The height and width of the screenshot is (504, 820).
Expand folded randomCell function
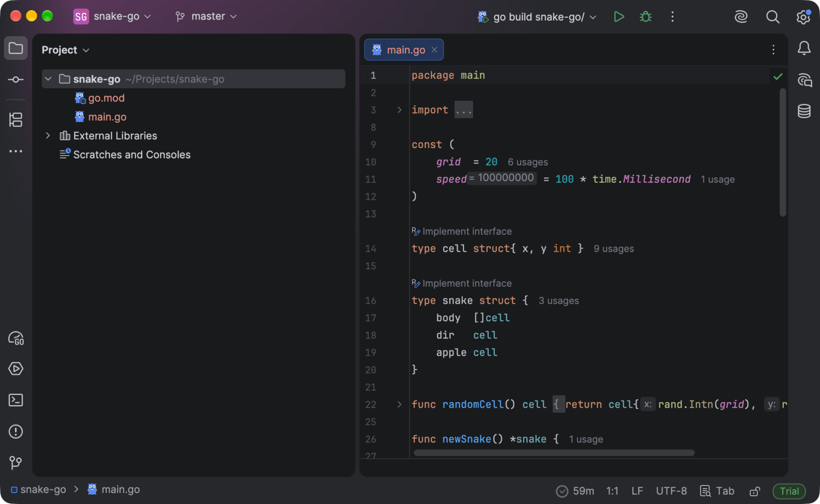pyautogui.click(x=399, y=404)
